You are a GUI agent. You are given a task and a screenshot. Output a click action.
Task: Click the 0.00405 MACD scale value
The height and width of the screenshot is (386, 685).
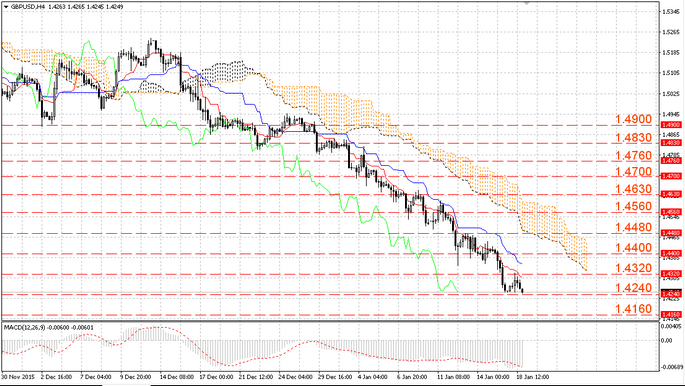[x=671, y=326]
